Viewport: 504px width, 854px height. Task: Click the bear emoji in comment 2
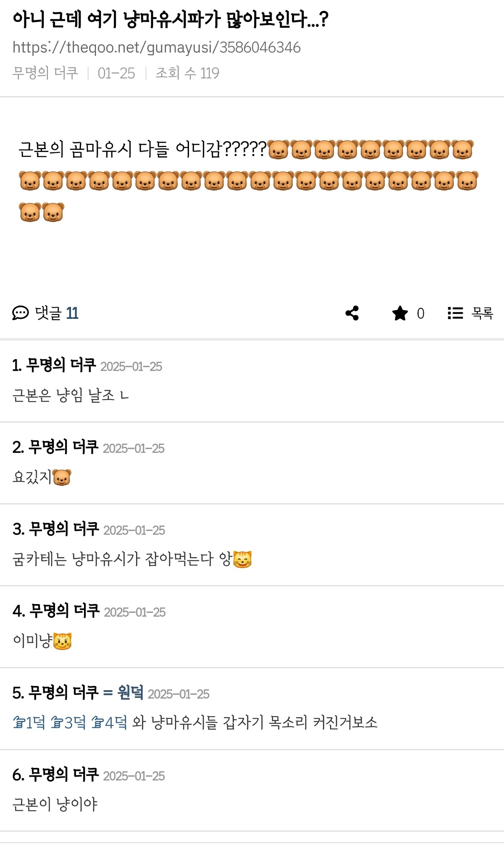click(x=62, y=478)
